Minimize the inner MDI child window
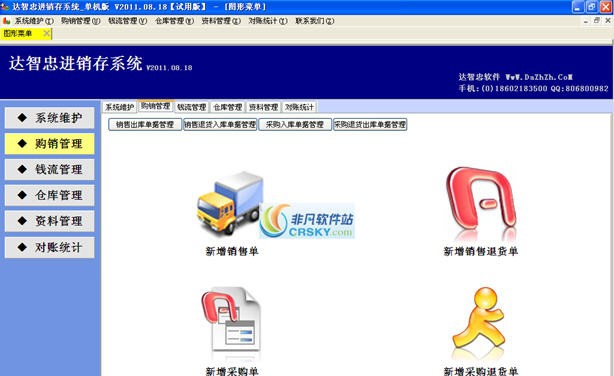Screen dimensions: 614x376 click(x=586, y=21)
